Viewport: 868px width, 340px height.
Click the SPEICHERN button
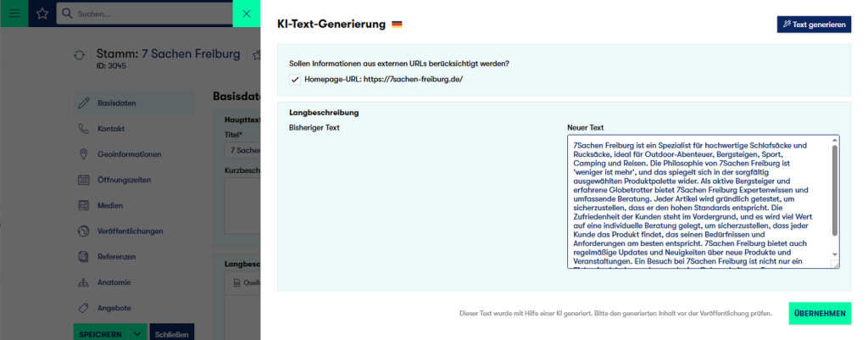(x=101, y=334)
